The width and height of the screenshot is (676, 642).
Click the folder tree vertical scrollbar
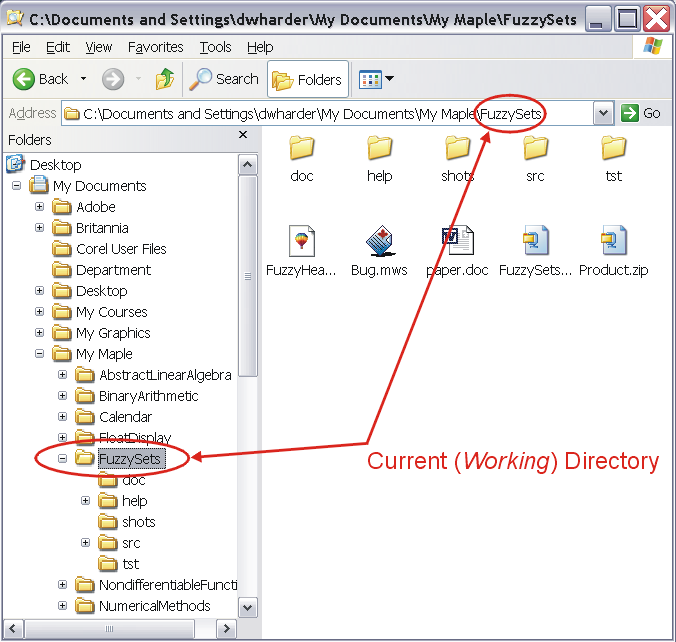click(247, 270)
